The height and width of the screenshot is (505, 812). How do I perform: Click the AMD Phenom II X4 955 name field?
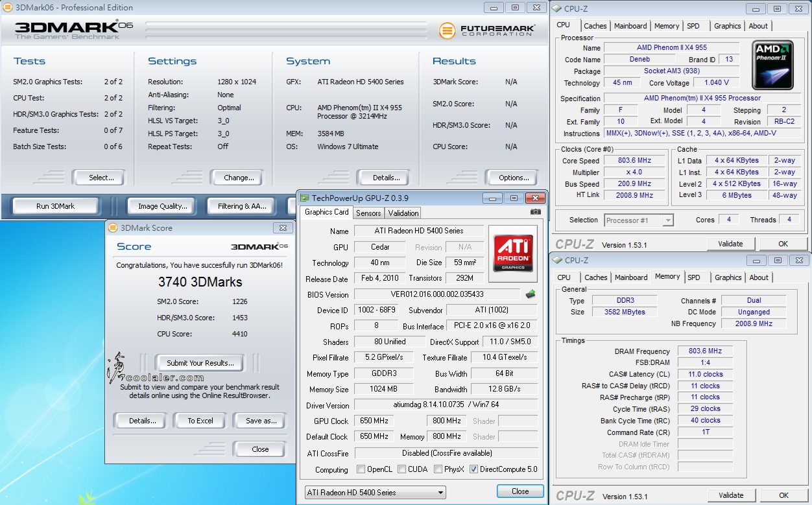click(x=672, y=48)
